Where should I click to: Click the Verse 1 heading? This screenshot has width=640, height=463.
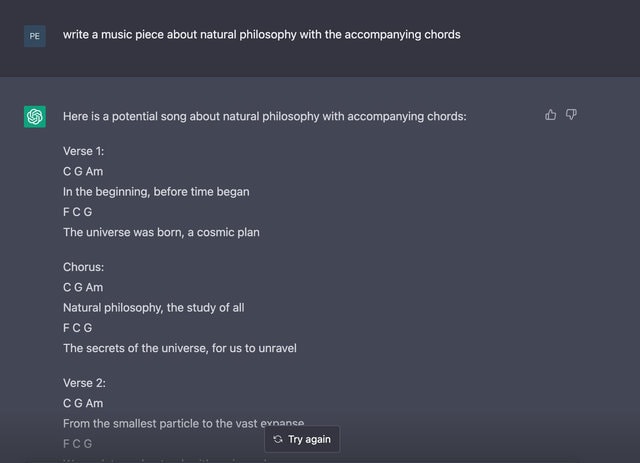click(84, 151)
